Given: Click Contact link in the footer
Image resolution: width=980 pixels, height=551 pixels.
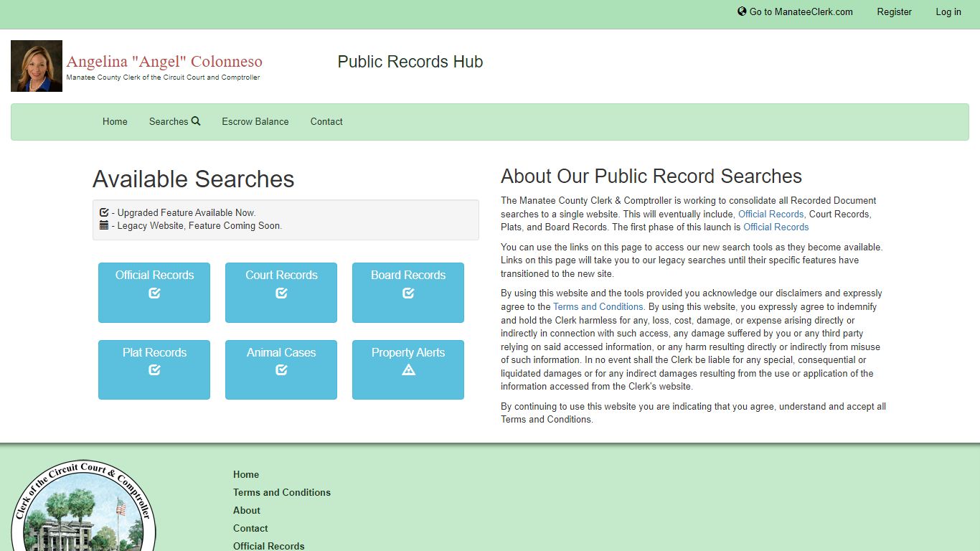Looking at the screenshot, I should [250, 528].
